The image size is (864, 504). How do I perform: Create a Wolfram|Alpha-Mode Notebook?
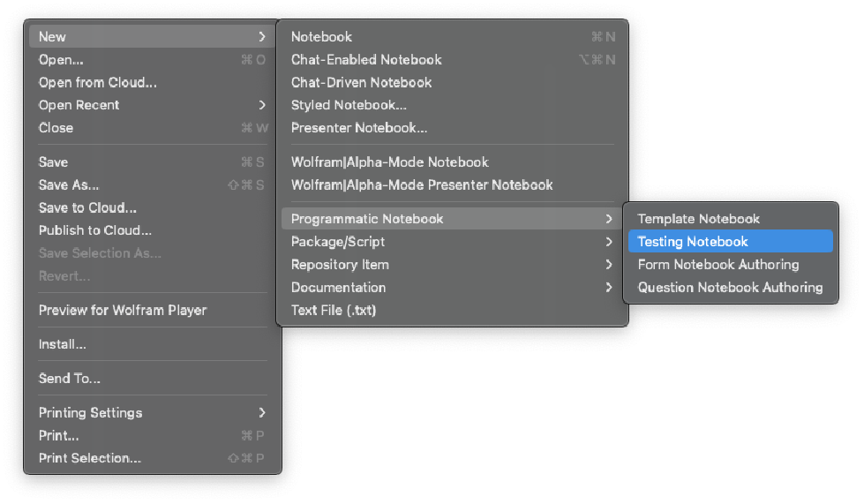(x=389, y=162)
